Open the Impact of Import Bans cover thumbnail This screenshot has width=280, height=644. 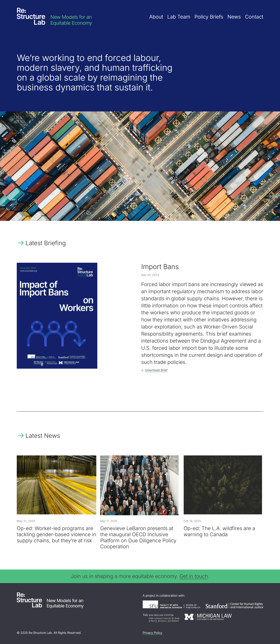(x=57, y=316)
